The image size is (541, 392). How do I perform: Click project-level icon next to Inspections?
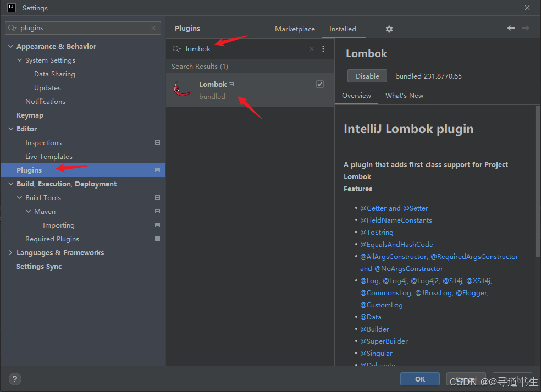(x=157, y=142)
